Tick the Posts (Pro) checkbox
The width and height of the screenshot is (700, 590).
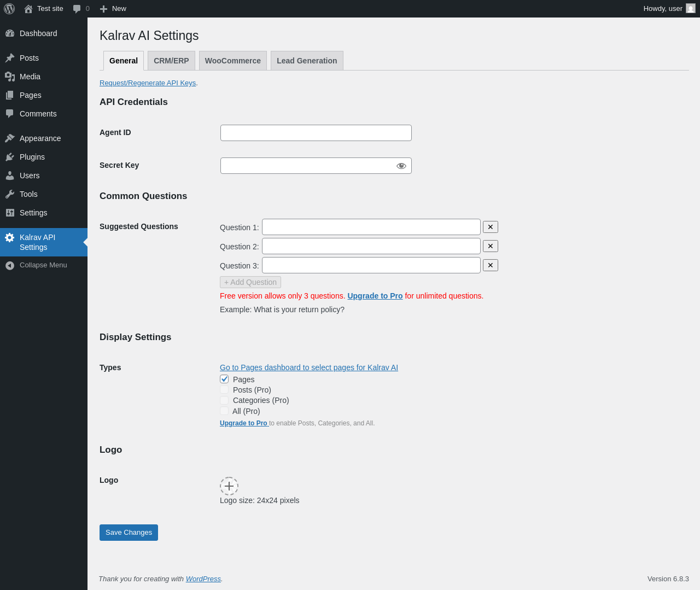(224, 390)
